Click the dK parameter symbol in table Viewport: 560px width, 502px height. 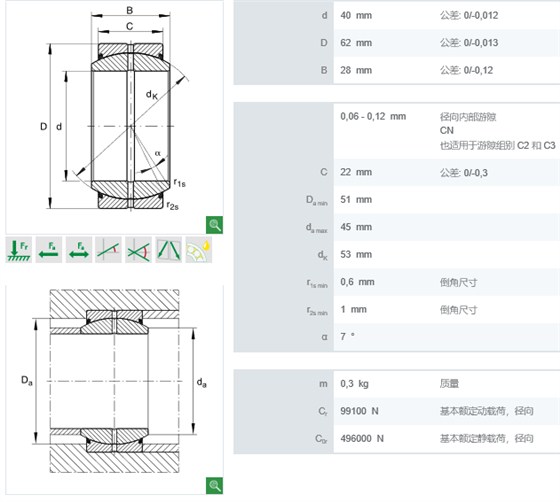pos(322,255)
